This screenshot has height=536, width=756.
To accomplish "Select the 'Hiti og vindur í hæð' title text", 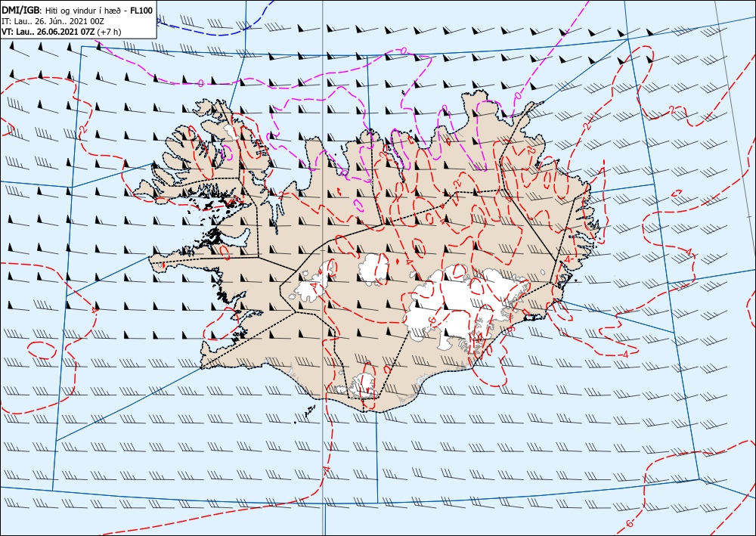I will point(82,11).
